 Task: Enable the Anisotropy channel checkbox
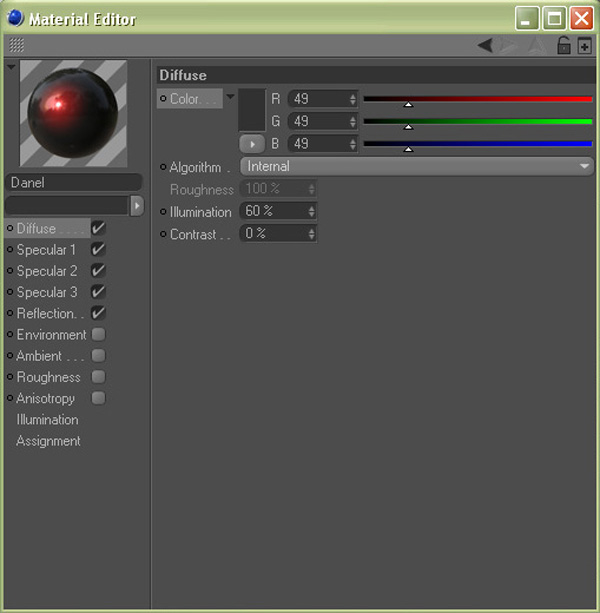98,398
